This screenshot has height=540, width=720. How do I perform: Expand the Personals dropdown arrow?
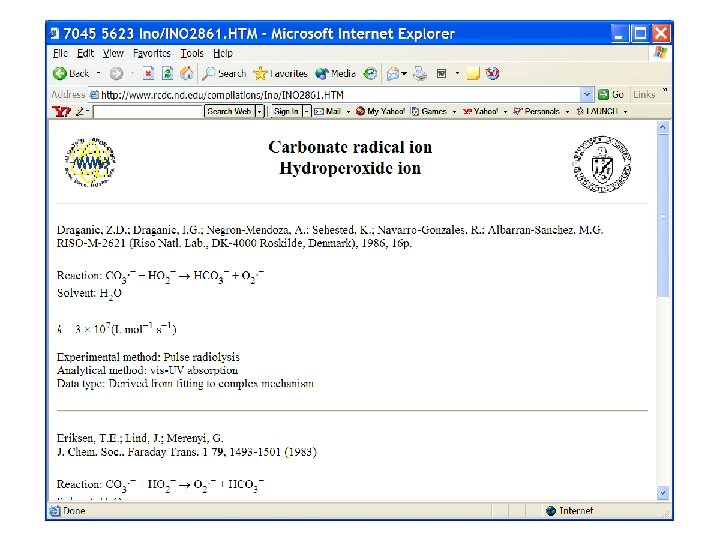point(567,112)
